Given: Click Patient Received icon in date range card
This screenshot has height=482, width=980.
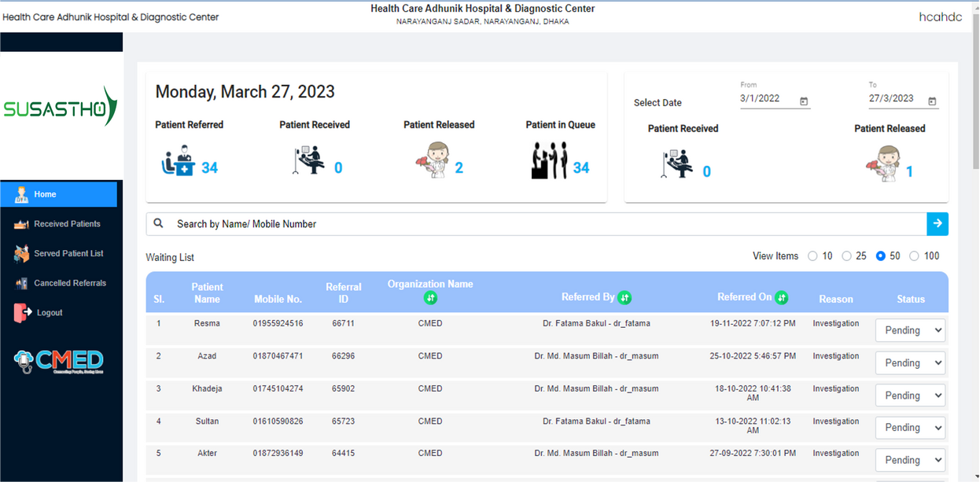Looking at the screenshot, I should point(676,165).
